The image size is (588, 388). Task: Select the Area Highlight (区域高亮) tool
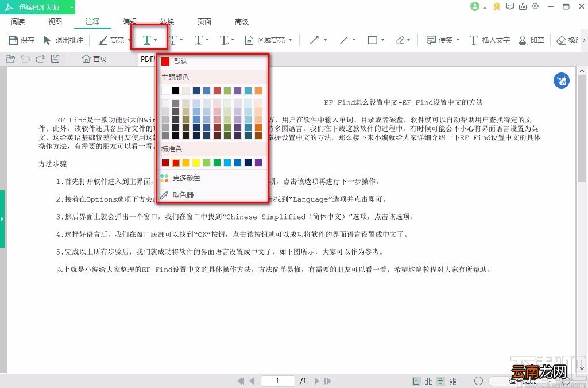(x=265, y=40)
